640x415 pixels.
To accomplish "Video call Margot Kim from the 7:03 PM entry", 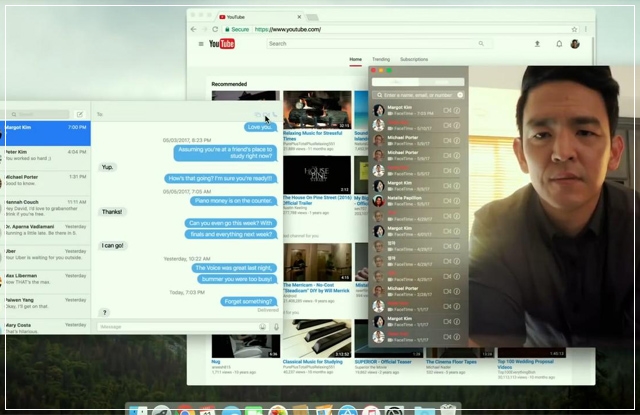I will [447, 111].
